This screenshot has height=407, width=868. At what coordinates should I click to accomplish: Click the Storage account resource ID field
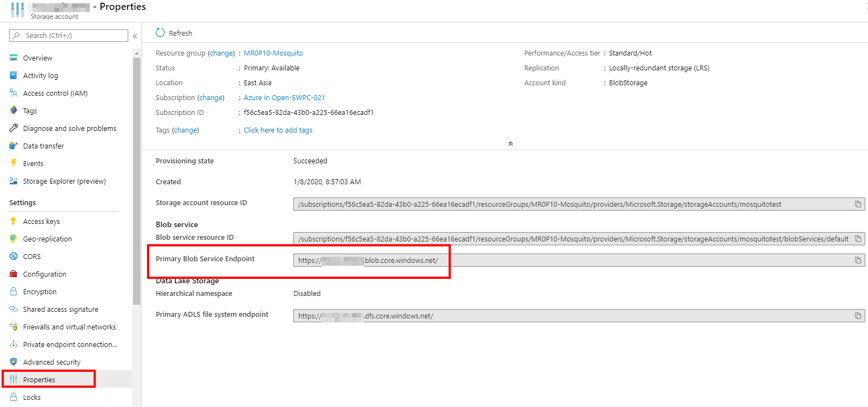579,204
